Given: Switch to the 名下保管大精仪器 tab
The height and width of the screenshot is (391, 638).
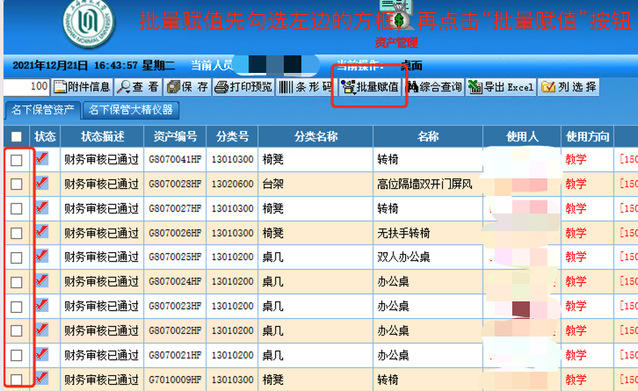Looking at the screenshot, I should coord(131,110).
